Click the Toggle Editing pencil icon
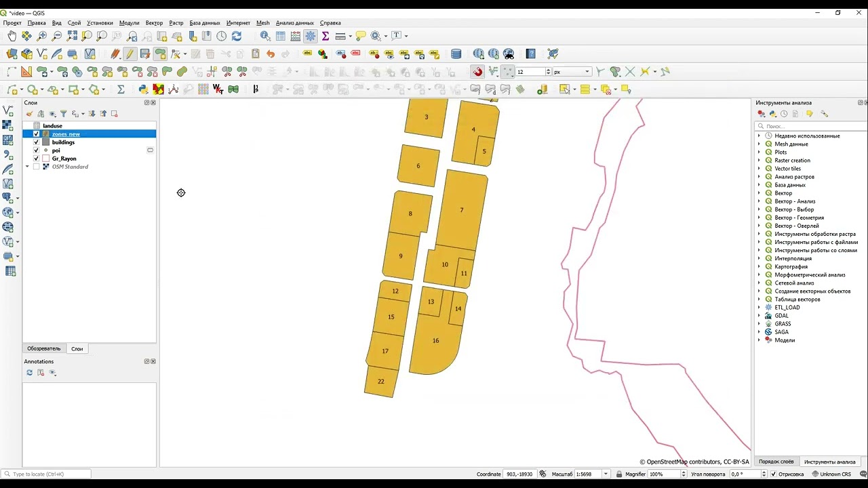The width and height of the screenshot is (868, 488). (130, 54)
